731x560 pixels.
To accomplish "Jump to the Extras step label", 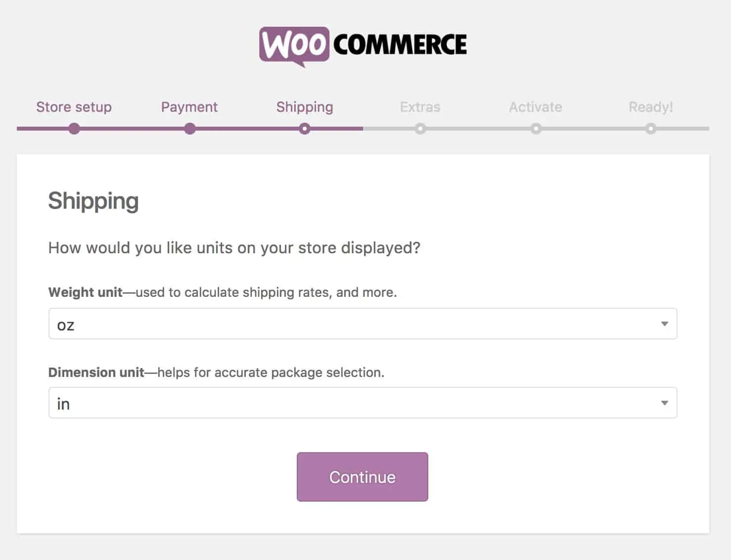I will (x=420, y=107).
